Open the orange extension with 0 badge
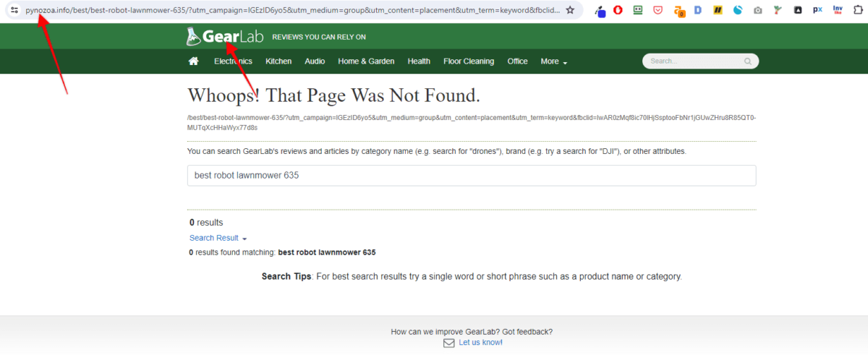 (678, 11)
